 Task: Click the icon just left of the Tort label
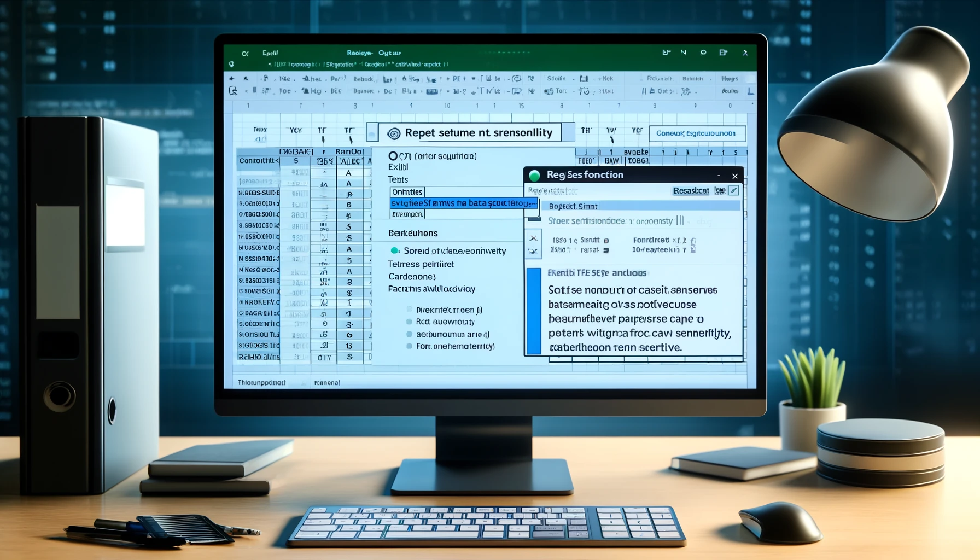[549, 91]
